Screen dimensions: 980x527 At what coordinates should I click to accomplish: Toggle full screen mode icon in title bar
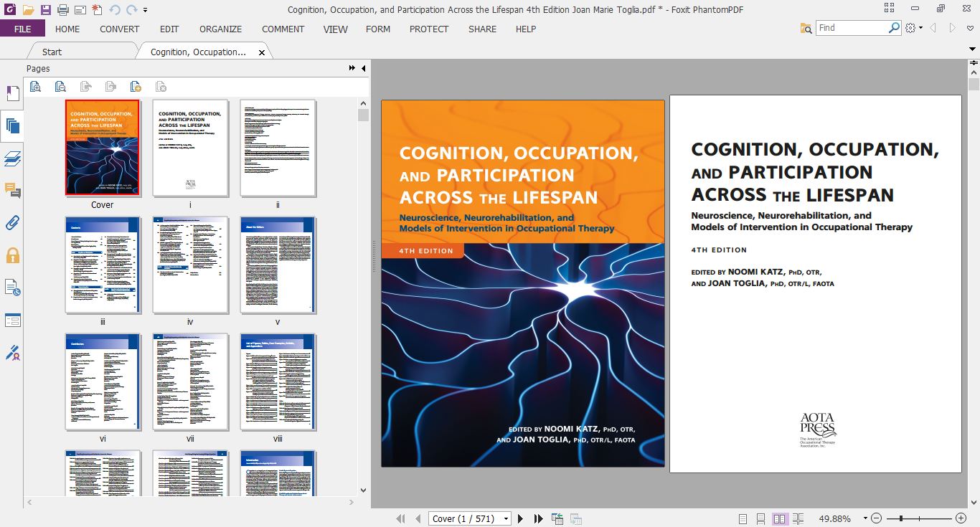pyautogui.click(x=890, y=9)
